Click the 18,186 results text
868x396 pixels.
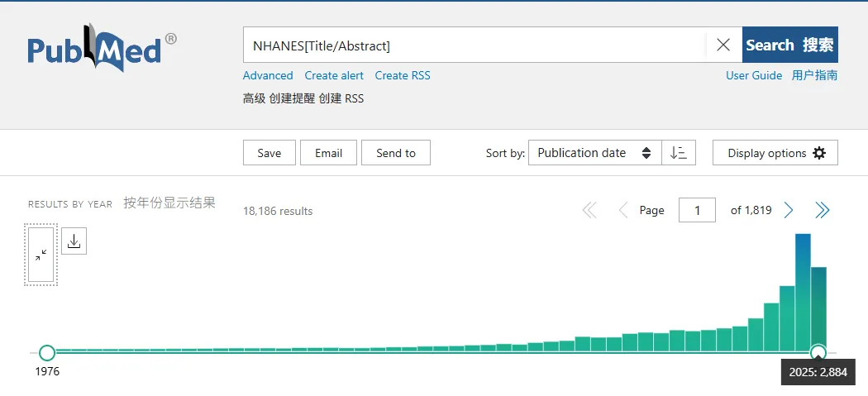pyautogui.click(x=278, y=211)
